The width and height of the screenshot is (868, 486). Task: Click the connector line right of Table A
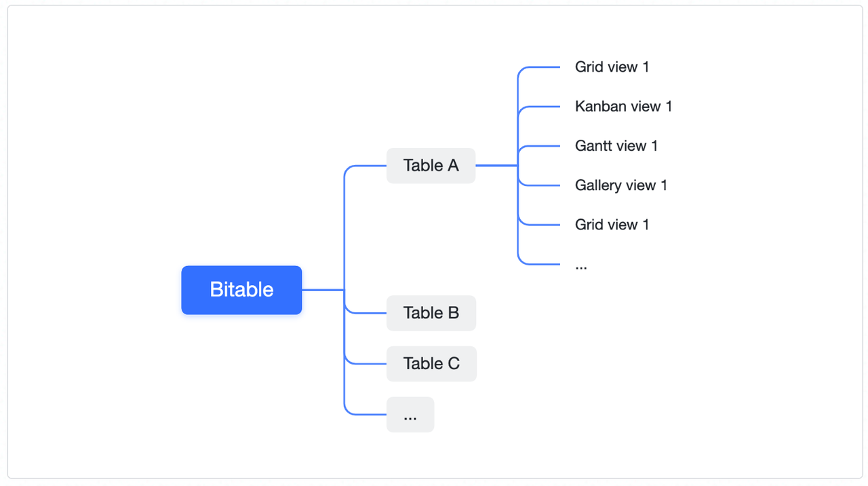pos(496,166)
